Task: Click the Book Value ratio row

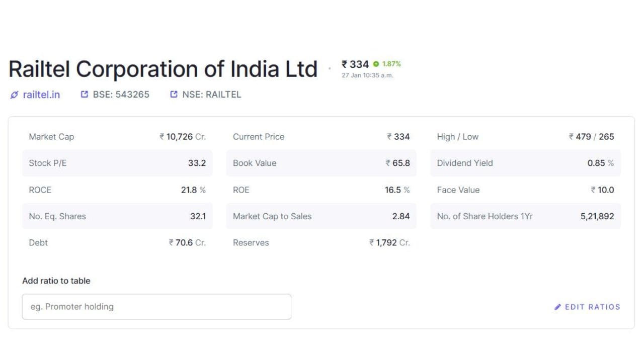Action: [x=321, y=163]
